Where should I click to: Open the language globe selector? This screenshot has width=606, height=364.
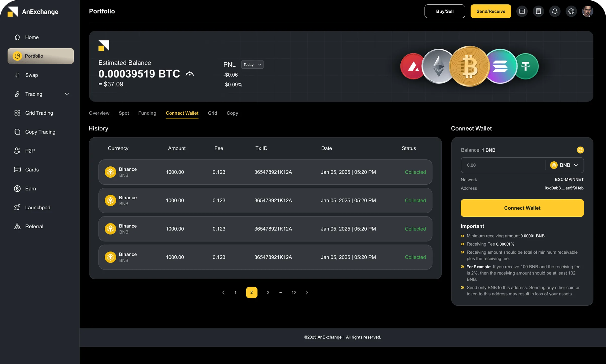pyautogui.click(x=571, y=11)
